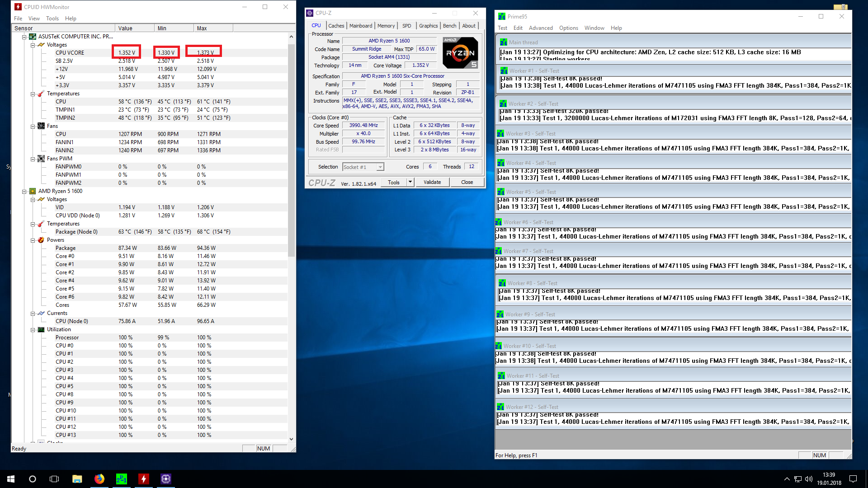The height and width of the screenshot is (488, 868).
Task: Open the Tools dropdown arrow in CPU-Z
Action: coord(410,182)
